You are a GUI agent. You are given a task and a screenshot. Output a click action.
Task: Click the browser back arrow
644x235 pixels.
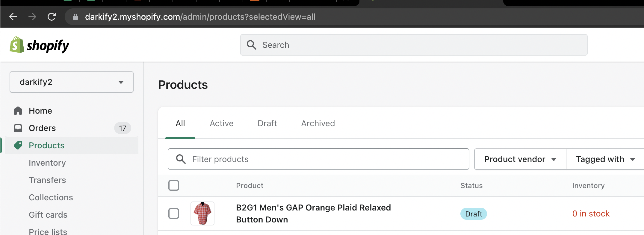pos(13,17)
